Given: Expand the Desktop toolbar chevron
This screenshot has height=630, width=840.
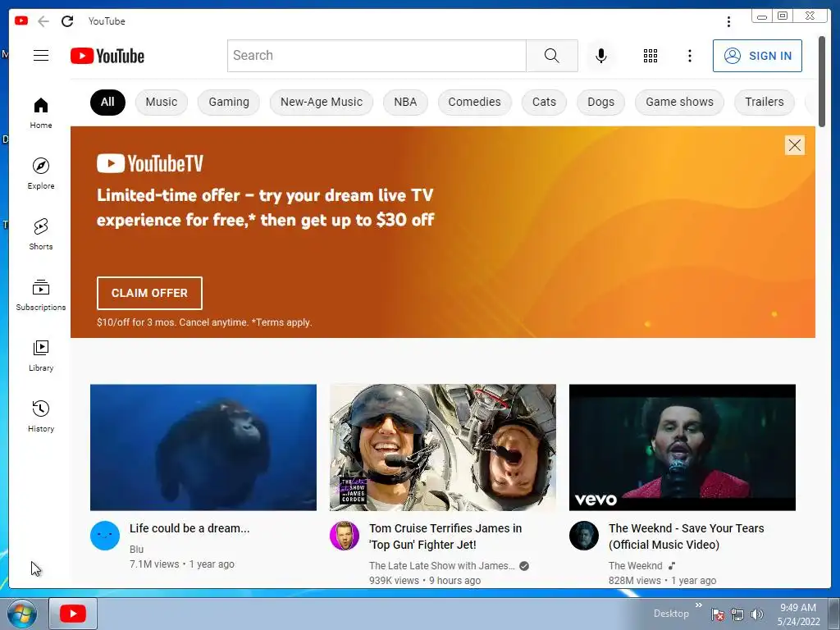Looking at the screenshot, I should pyautogui.click(x=699, y=605).
